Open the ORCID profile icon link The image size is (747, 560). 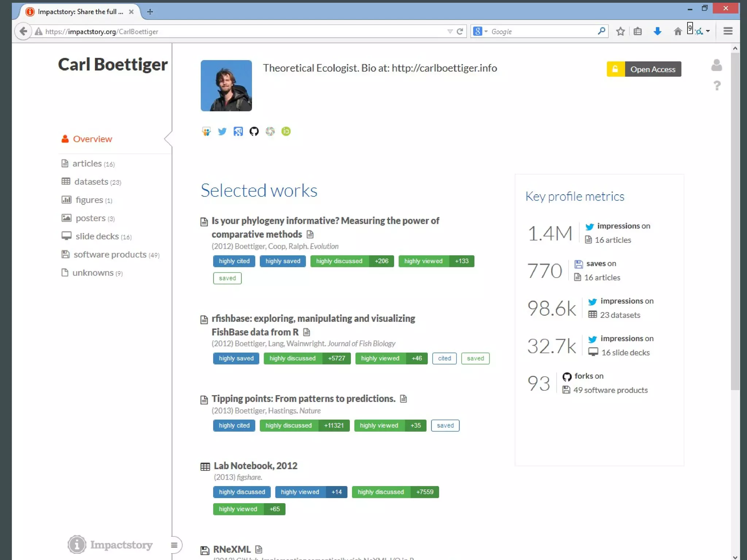tap(286, 131)
